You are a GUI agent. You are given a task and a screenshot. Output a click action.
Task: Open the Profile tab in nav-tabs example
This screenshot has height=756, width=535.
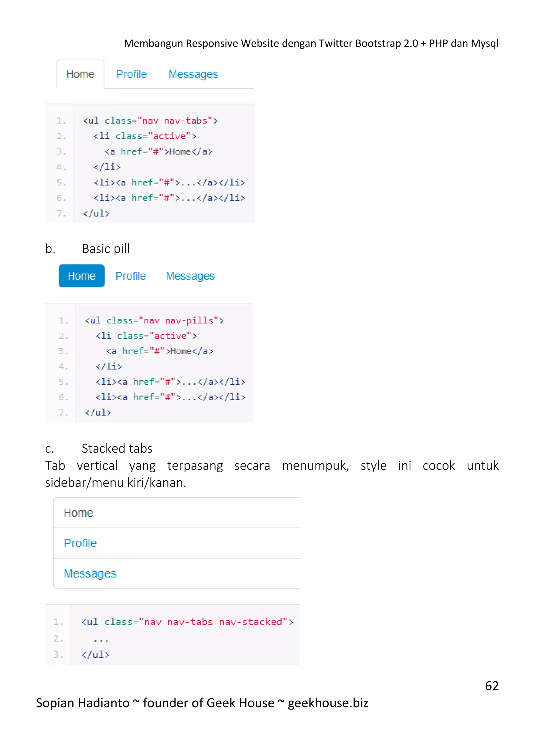(x=131, y=74)
